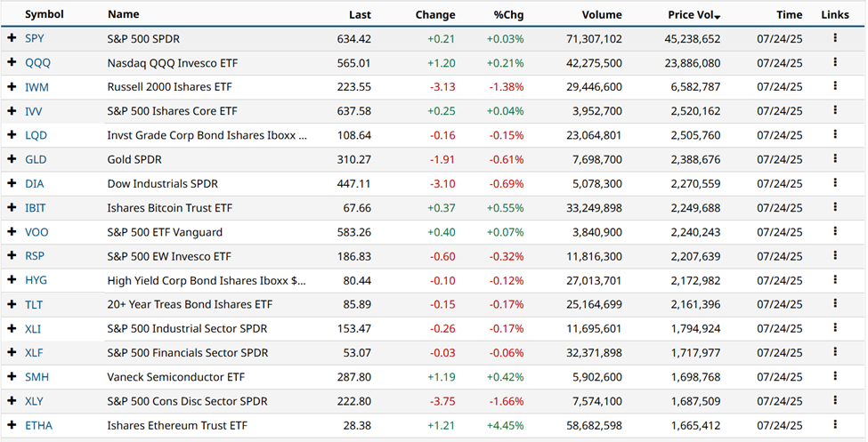Open three-dot menu for SMH row
This screenshot has width=868, height=442.
[835, 377]
